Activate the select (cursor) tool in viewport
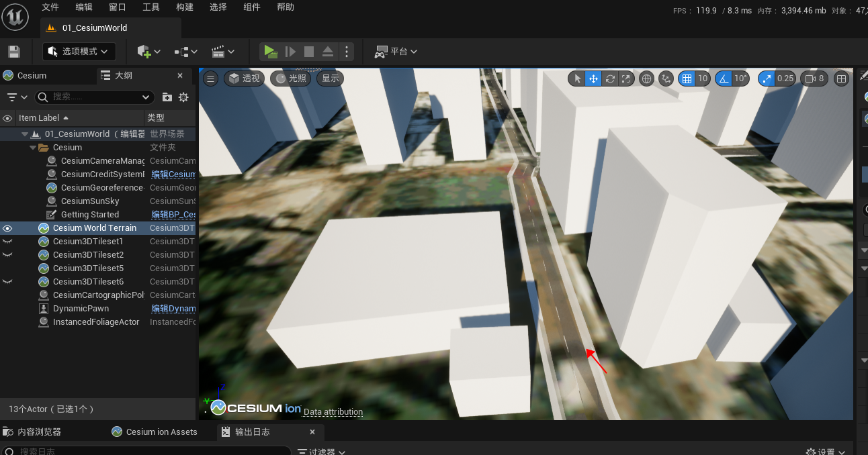This screenshot has height=455, width=868. (x=576, y=79)
